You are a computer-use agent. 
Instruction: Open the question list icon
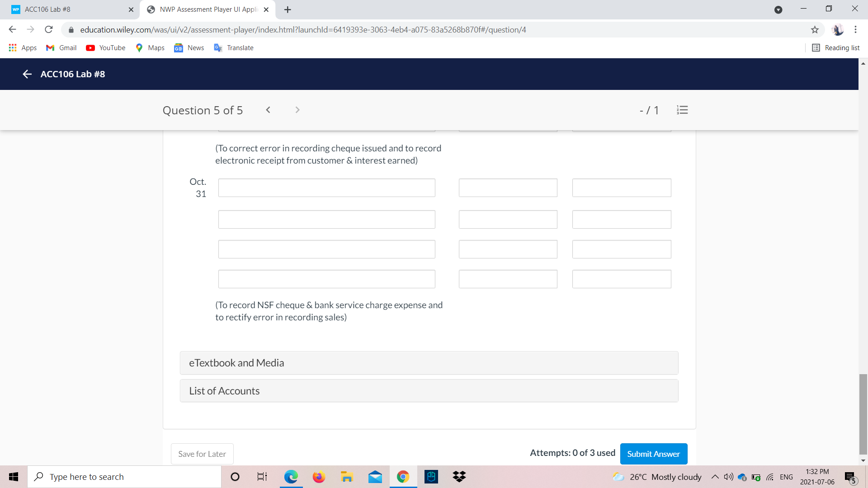[682, 110]
